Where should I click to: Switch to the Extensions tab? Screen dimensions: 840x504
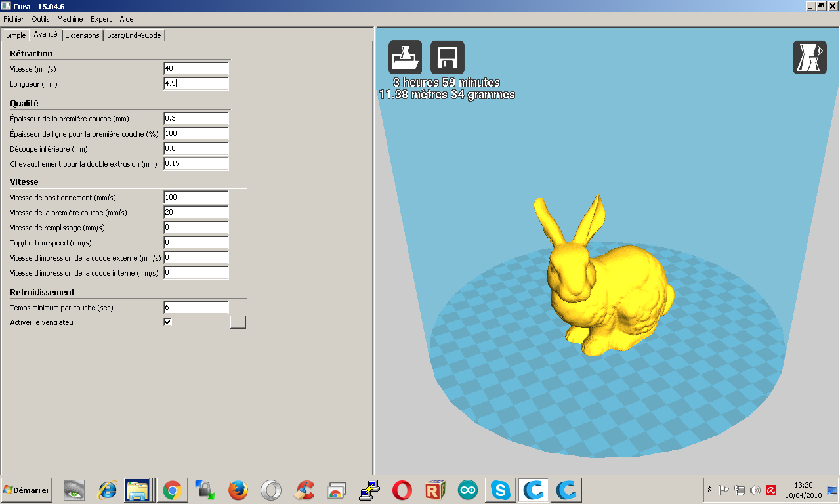coord(83,35)
